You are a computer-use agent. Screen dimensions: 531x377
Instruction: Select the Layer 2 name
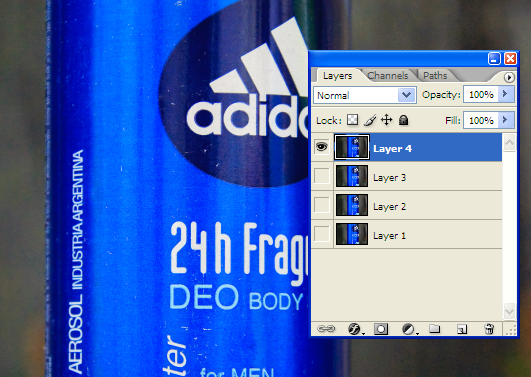pyautogui.click(x=389, y=207)
